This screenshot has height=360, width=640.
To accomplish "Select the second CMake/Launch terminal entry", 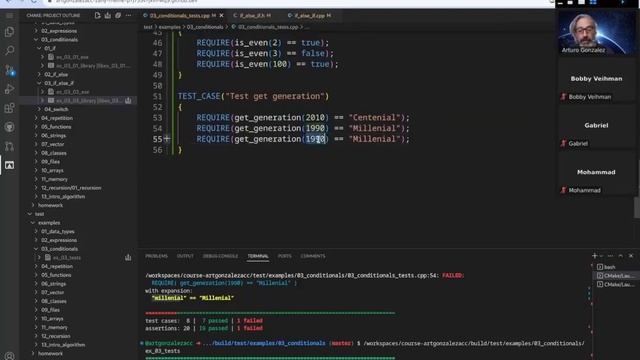I will click(615, 284).
